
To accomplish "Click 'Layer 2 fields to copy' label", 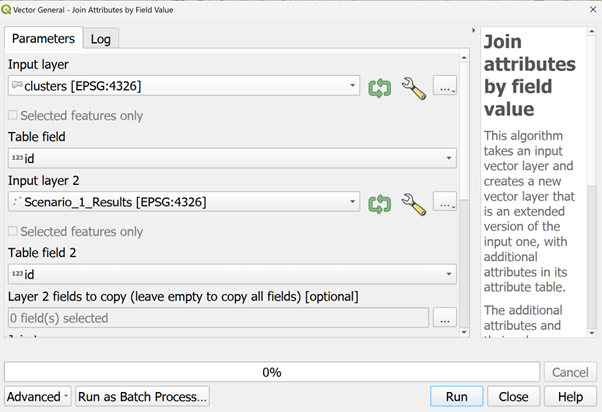I will [x=183, y=296].
